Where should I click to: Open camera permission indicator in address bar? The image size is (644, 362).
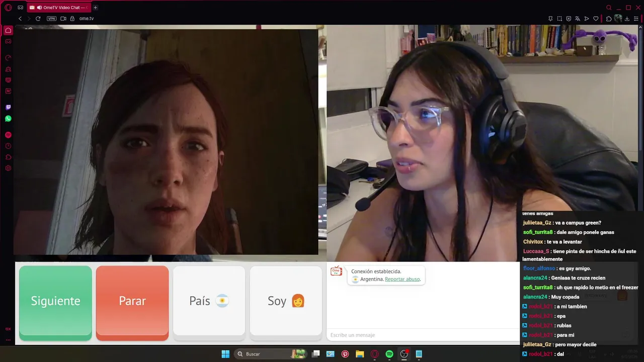pyautogui.click(x=63, y=19)
